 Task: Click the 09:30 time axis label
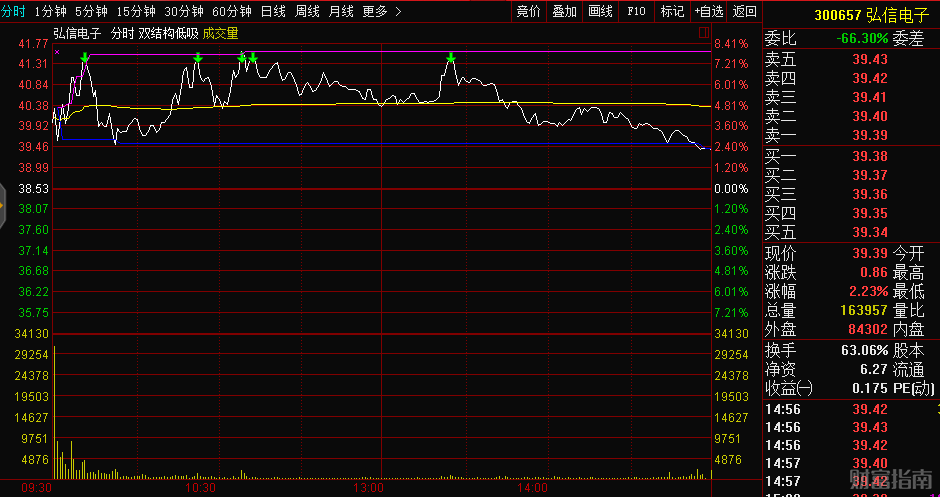coord(37,488)
